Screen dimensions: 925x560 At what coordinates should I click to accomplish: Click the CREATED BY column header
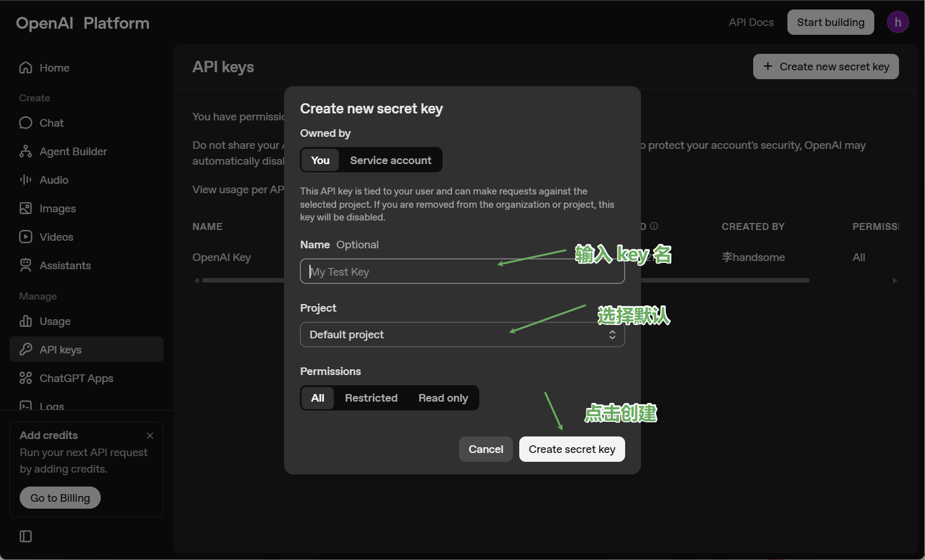click(x=753, y=227)
